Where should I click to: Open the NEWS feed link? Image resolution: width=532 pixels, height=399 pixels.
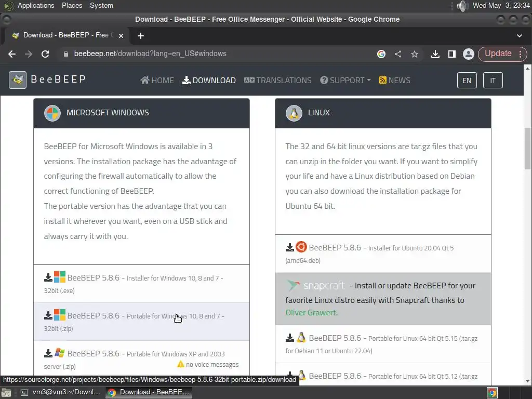tap(395, 81)
